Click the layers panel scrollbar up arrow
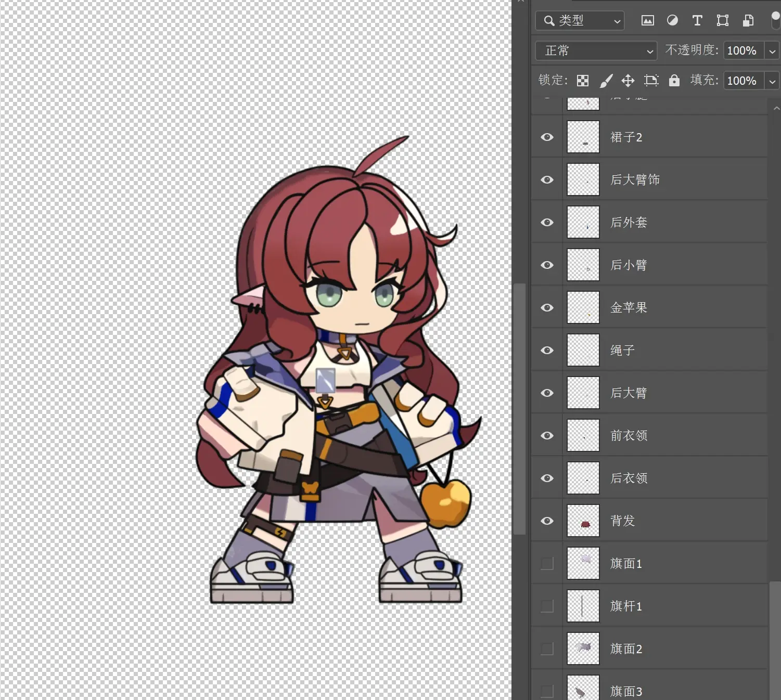 [776, 108]
